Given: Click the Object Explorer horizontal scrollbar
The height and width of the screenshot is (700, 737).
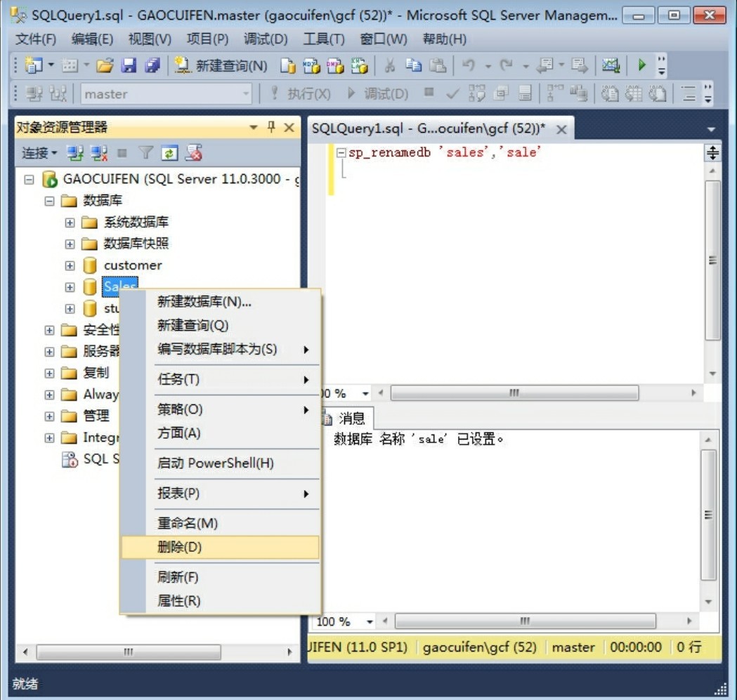Looking at the screenshot, I should [129, 652].
